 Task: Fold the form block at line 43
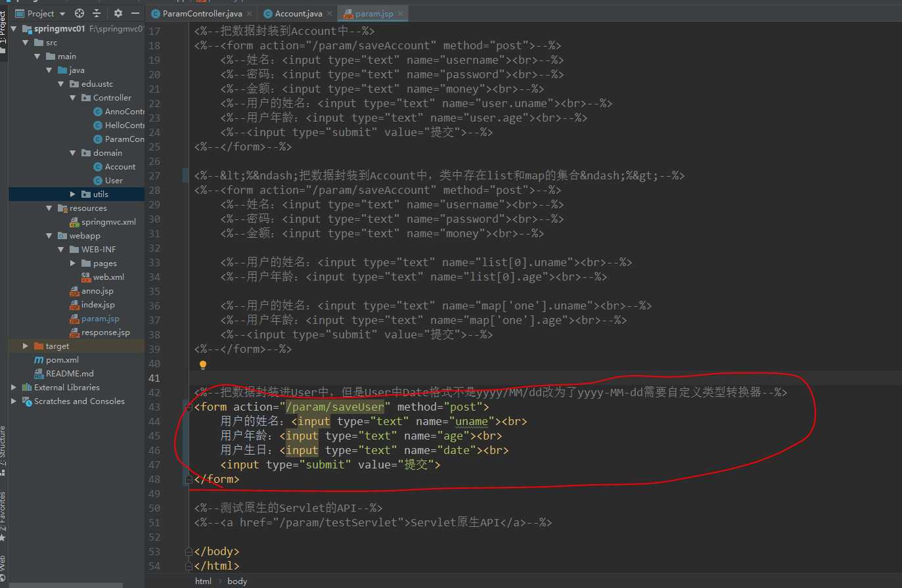click(189, 407)
